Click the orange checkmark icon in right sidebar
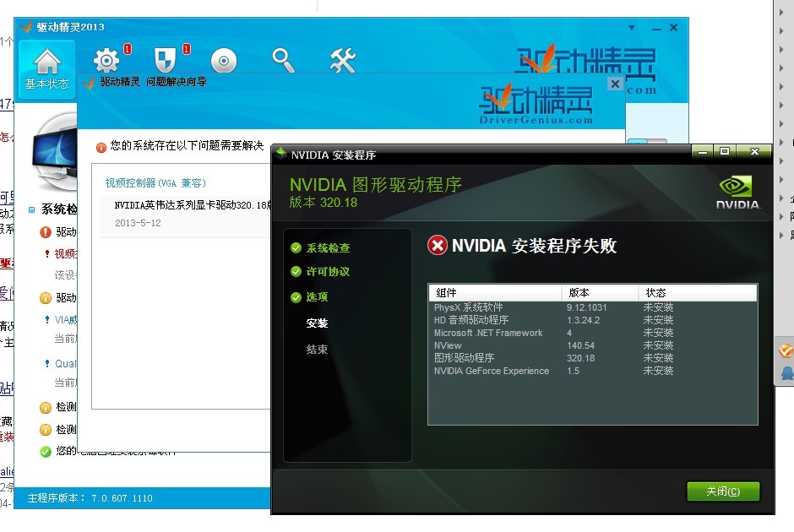Viewport: 794px width, 532px height. 786,350
